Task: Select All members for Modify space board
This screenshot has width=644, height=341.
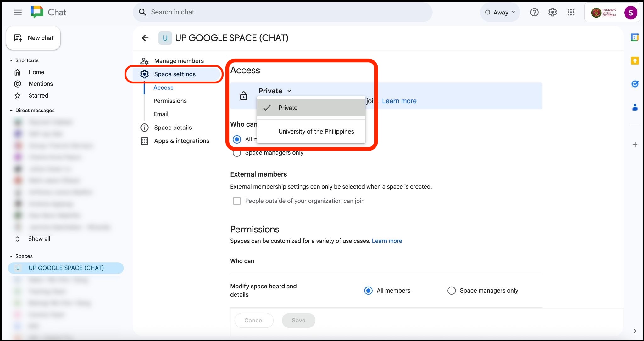Action: click(368, 291)
